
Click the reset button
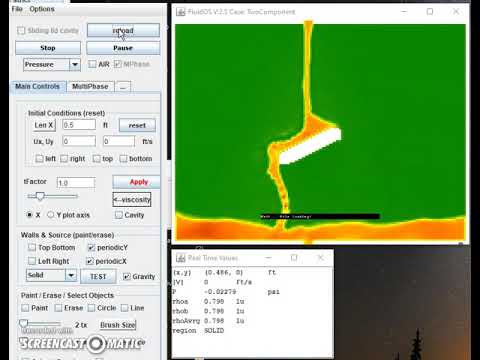[x=137, y=125]
